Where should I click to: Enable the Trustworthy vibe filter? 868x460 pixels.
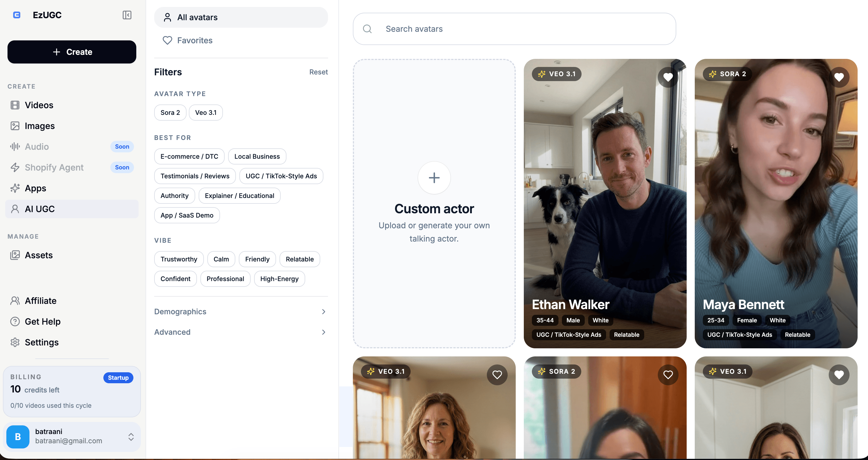pyautogui.click(x=178, y=259)
